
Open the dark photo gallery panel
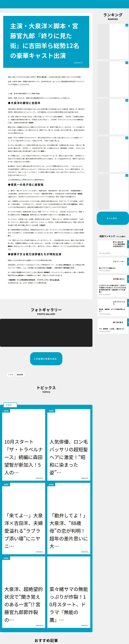click(46, 333)
